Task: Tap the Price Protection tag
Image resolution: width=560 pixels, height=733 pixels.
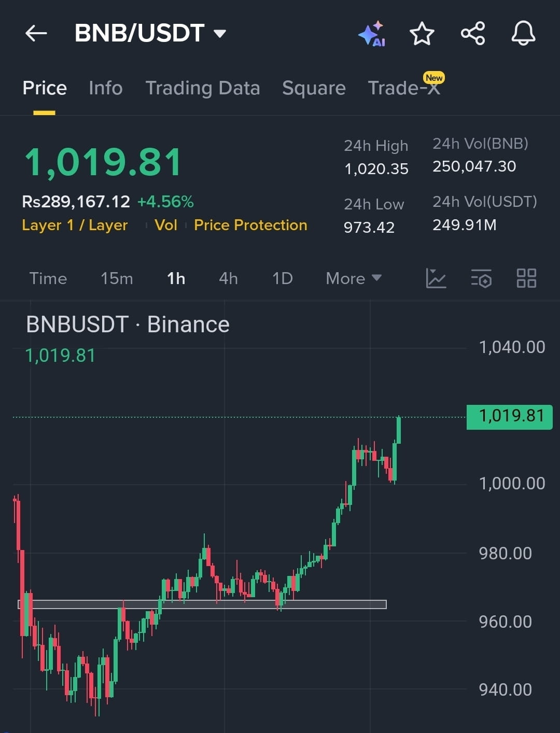Action: point(250,225)
